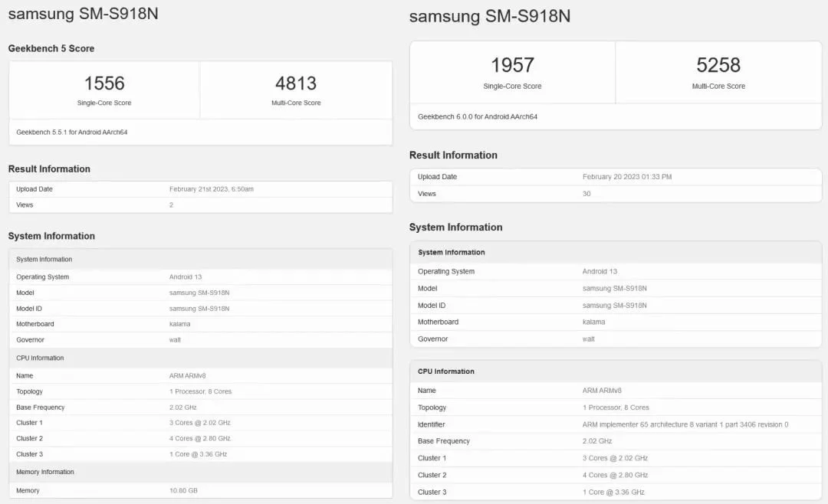This screenshot has width=828, height=504.
Task: Click the 'Identifier' row label
Action: 432,424
